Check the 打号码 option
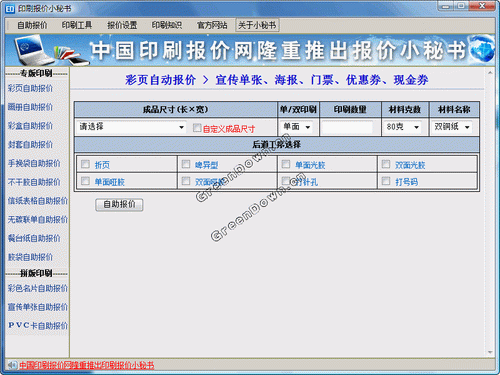Screen dimensions: 500x375 click(386, 181)
